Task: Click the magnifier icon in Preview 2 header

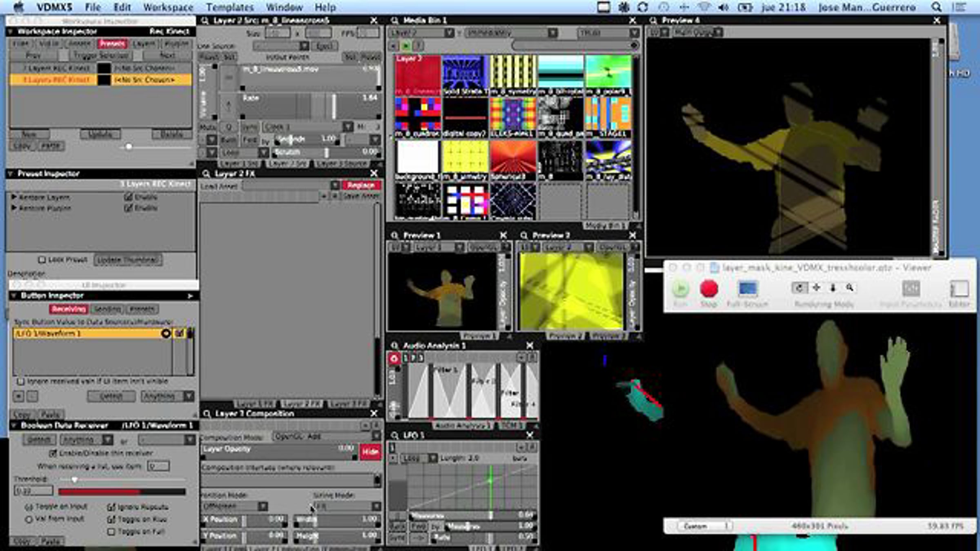Action: click(x=523, y=236)
